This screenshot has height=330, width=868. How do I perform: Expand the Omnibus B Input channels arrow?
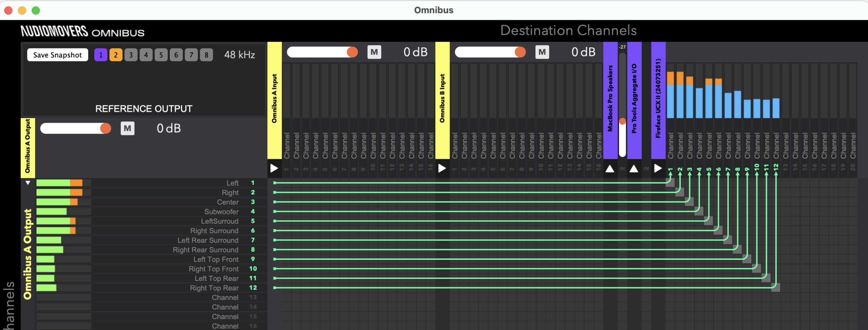click(442, 168)
